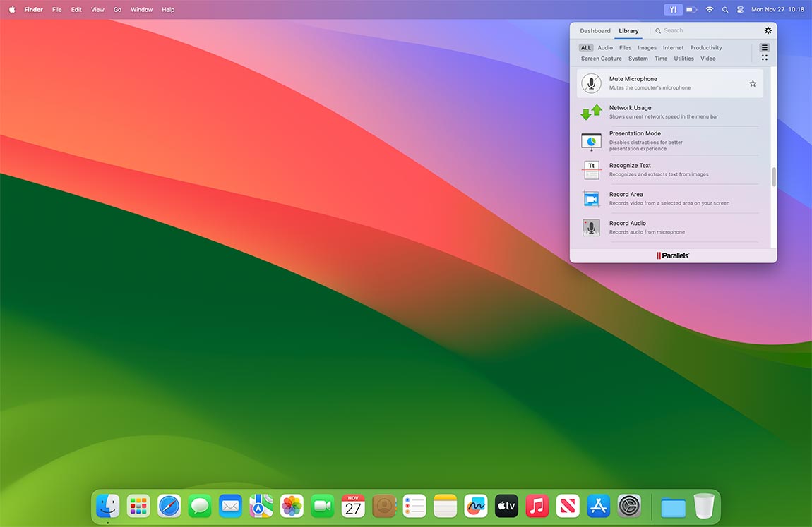Switch to grid view layout
812x527 pixels.
[764, 58]
